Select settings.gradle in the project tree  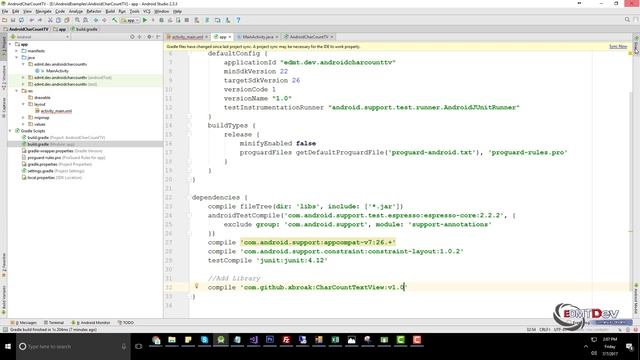tap(40, 171)
